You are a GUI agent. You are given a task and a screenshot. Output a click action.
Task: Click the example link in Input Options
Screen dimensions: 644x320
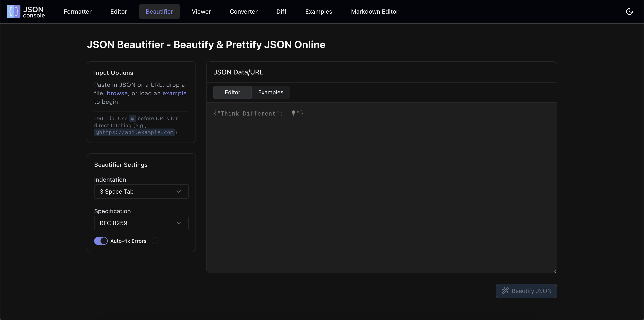pos(174,93)
